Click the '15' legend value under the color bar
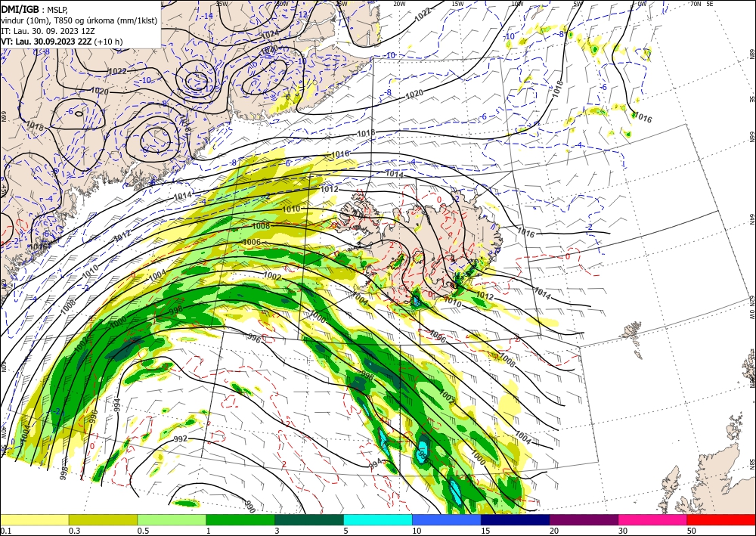The image size is (756, 536). click(x=485, y=531)
